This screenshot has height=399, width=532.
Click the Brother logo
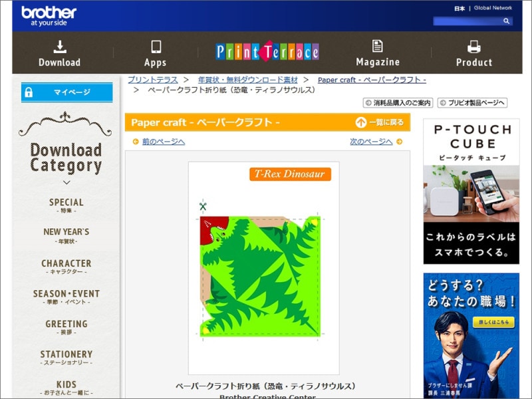tap(48, 15)
